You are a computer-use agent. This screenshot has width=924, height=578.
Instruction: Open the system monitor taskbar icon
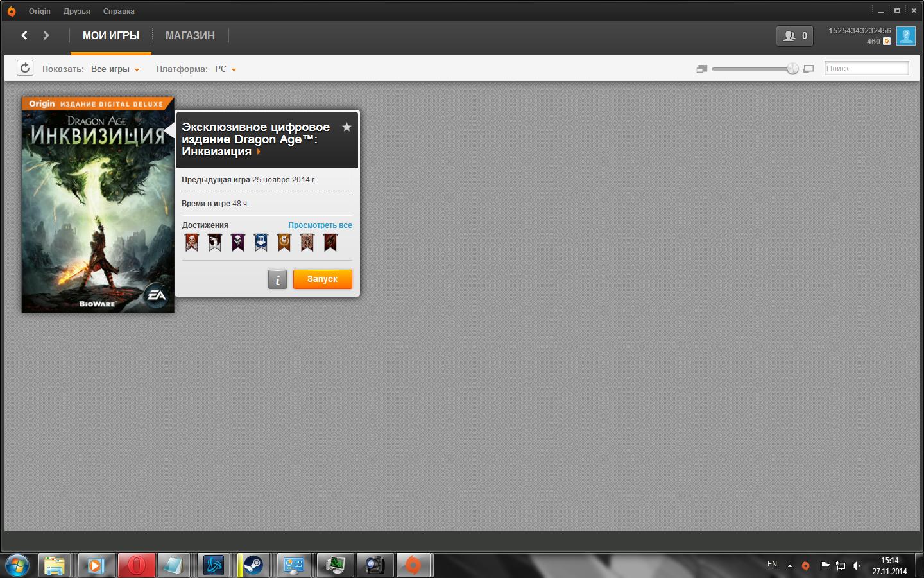point(334,565)
